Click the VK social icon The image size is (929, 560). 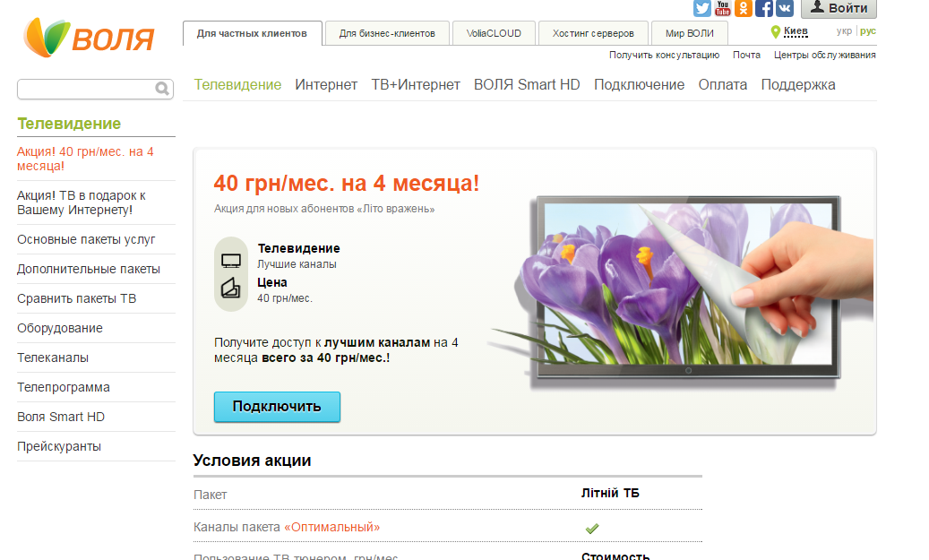784,9
